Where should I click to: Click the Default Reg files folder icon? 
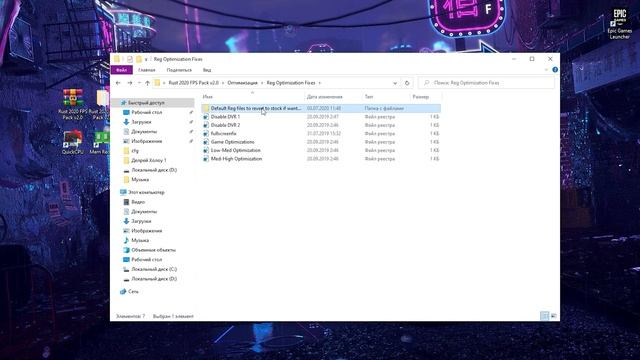(206, 108)
